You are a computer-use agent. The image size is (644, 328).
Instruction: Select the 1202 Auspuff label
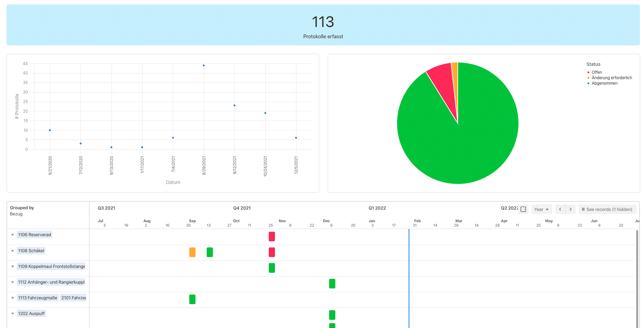[x=31, y=314]
